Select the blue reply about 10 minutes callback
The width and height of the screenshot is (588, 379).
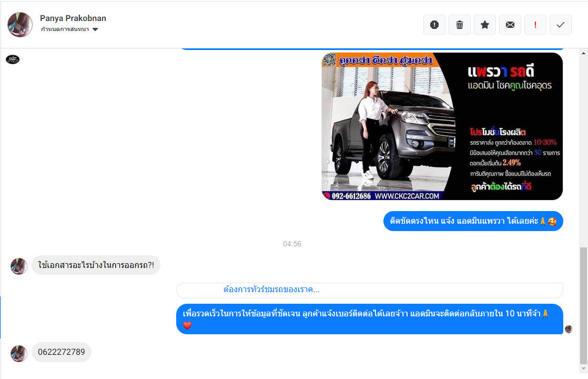click(x=370, y=318)
